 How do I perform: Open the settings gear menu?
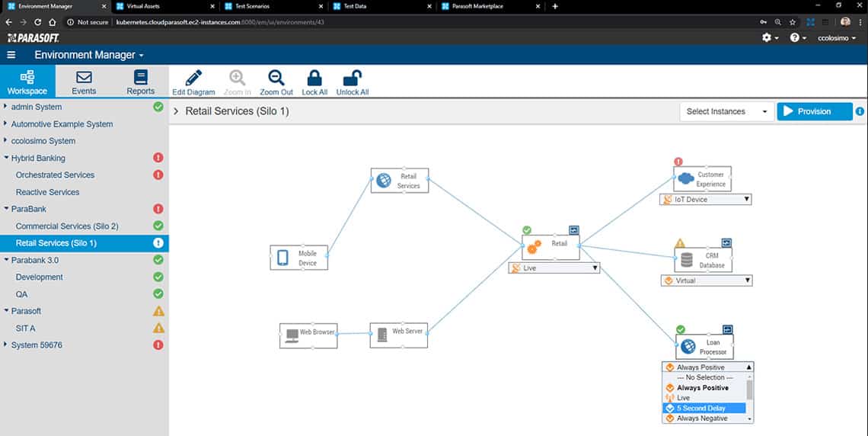(770, 37)
